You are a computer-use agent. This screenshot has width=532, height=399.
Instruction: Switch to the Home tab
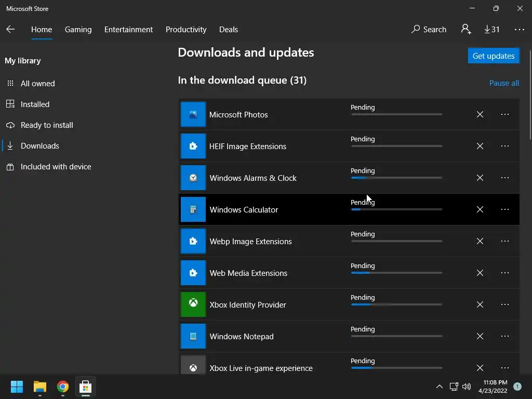[42, 30]
